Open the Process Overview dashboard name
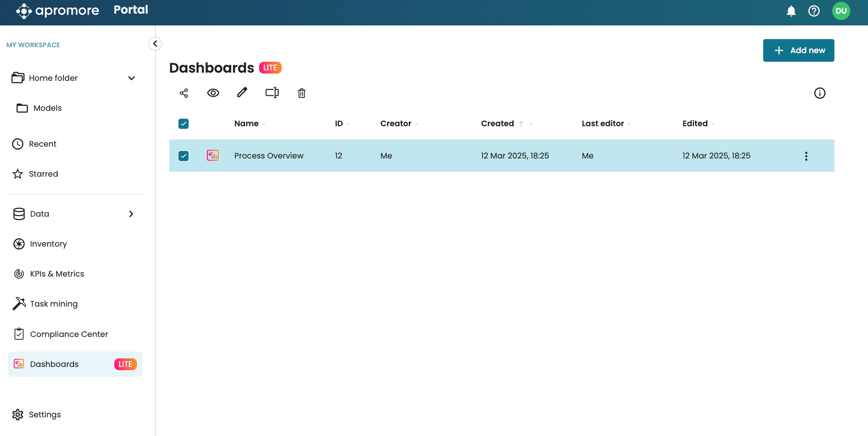Screen dimensions: 868x436 click(x=269, y=156)
